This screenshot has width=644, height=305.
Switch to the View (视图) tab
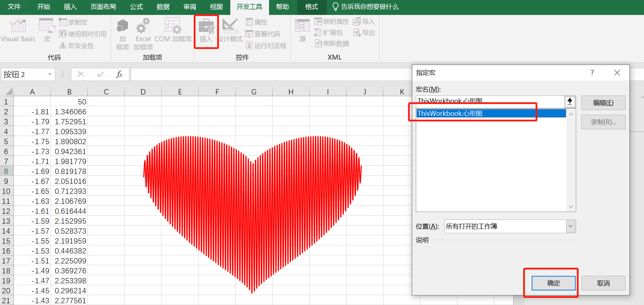click(x=216, y=7)
